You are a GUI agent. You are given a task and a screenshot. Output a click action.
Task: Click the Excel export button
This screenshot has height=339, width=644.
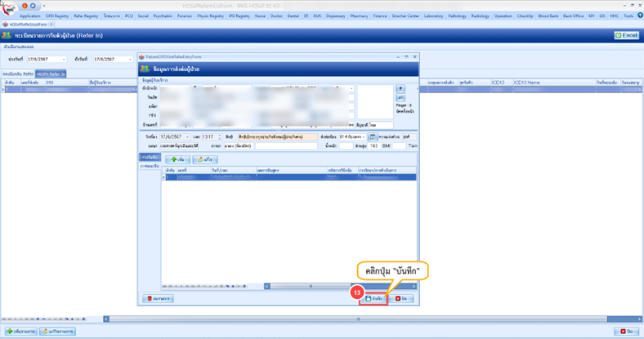[626, 35]
